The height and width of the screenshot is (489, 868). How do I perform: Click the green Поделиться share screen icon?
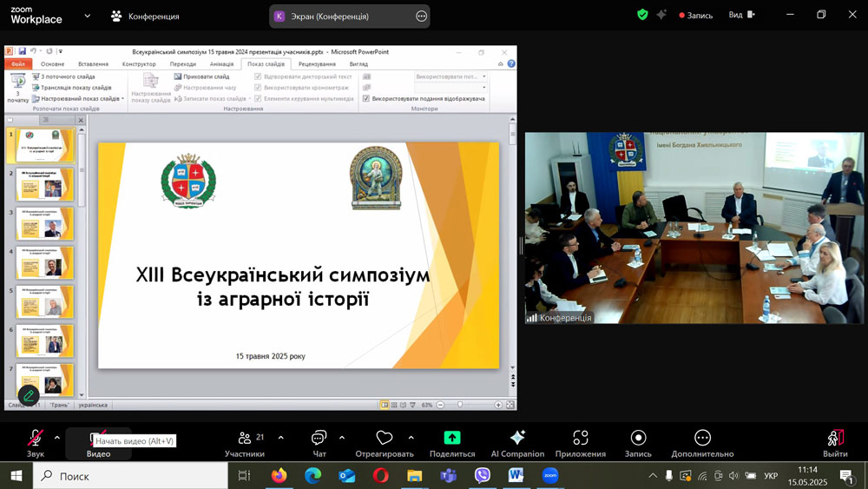451,438
